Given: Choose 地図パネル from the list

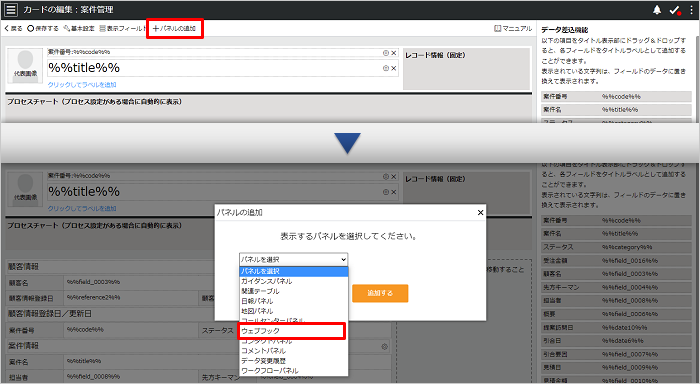Looking at the screenshot, I should point(293,311).
